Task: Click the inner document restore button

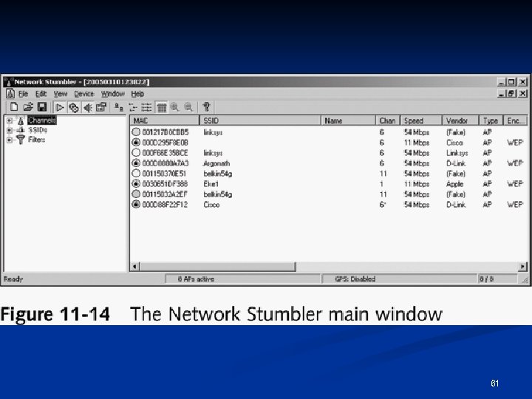Action: (511, 93)
